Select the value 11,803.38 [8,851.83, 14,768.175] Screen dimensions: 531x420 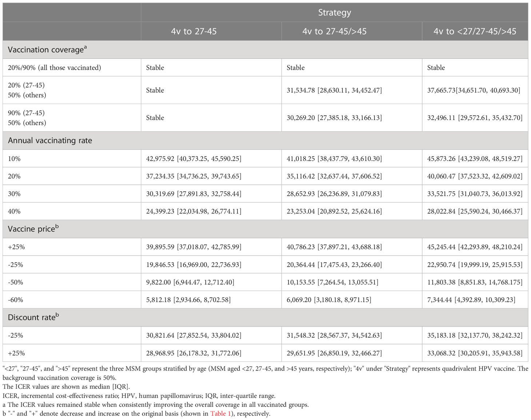pos(475,282)
